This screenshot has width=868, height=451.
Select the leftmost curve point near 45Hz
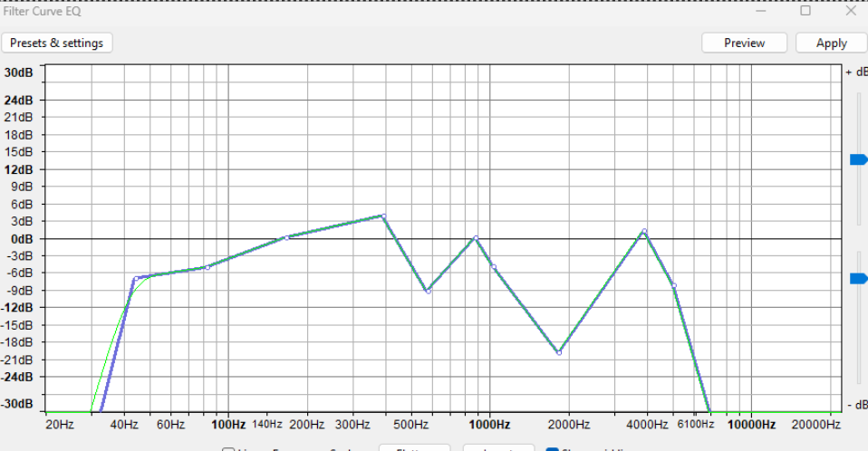[x=136, y=278]
